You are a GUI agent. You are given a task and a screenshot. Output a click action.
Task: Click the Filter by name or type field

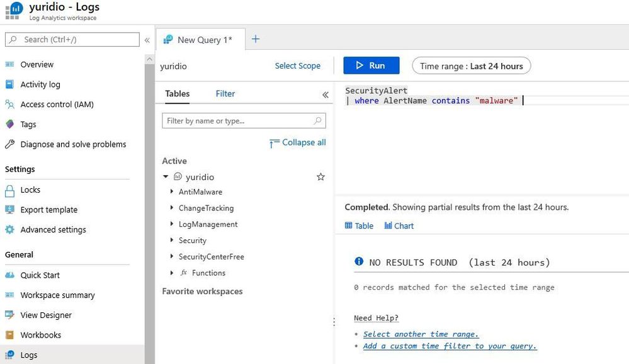(244, 120)
